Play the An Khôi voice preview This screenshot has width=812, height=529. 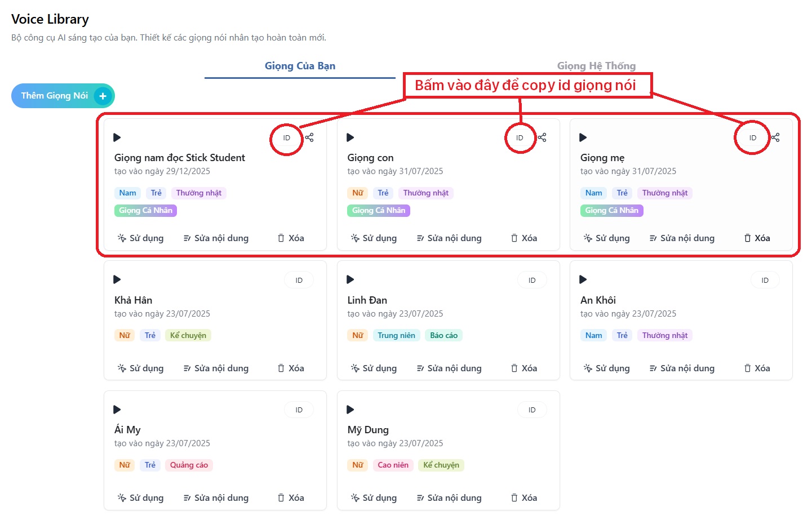(583, 279)
